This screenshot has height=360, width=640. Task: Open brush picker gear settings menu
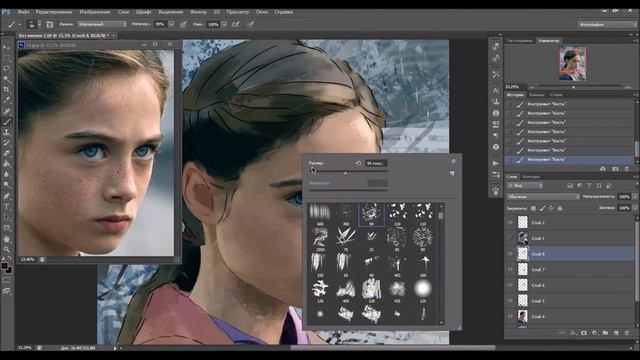click(453, 162)
